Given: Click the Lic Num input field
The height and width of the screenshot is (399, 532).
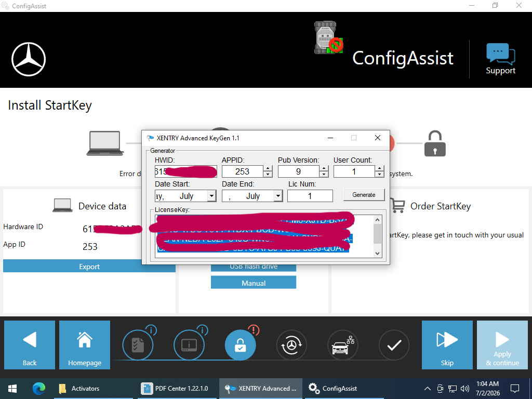Looking at the screenshot, I should (310, 196).
